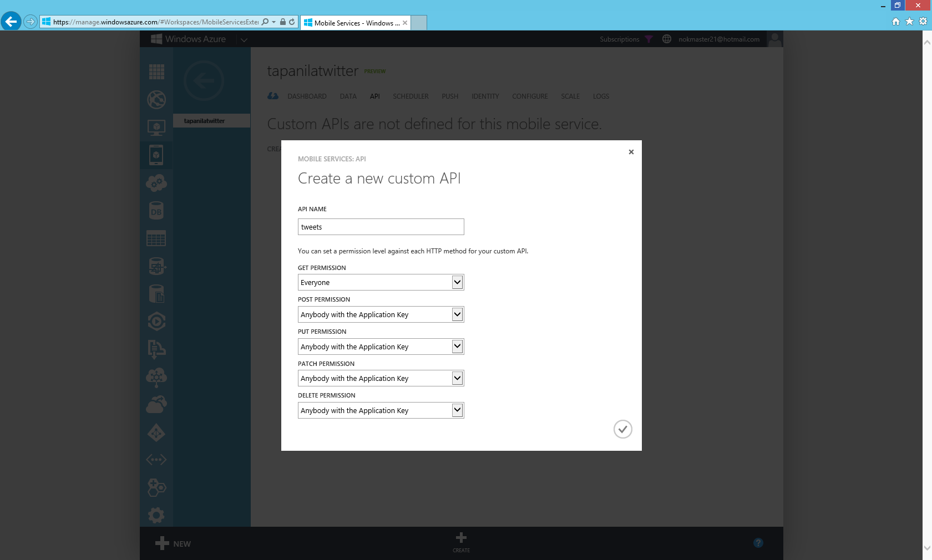The height and width of the screenshot is (560, 932).
Task: Click the NEW plus button
Action: (x=173, y=543)
